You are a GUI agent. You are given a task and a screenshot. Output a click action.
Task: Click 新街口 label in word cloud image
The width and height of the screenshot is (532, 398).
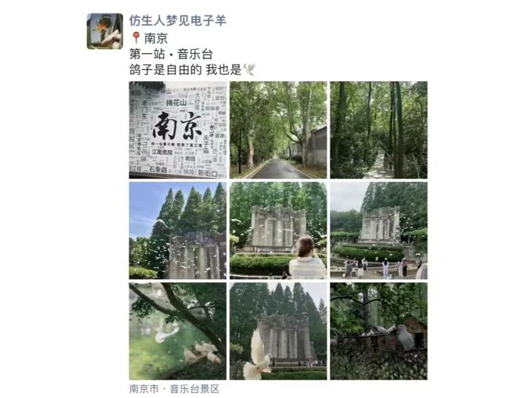(207, 173)
